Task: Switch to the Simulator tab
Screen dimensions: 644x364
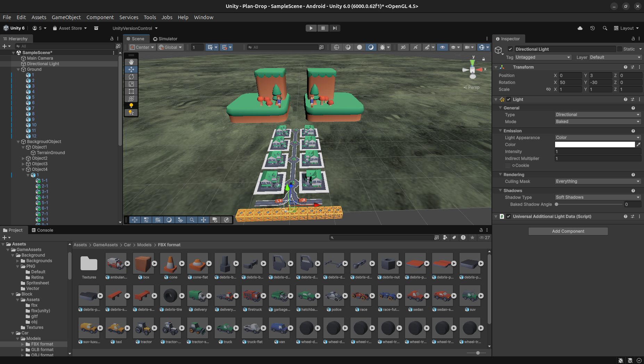Action: (x=165, y=39)
